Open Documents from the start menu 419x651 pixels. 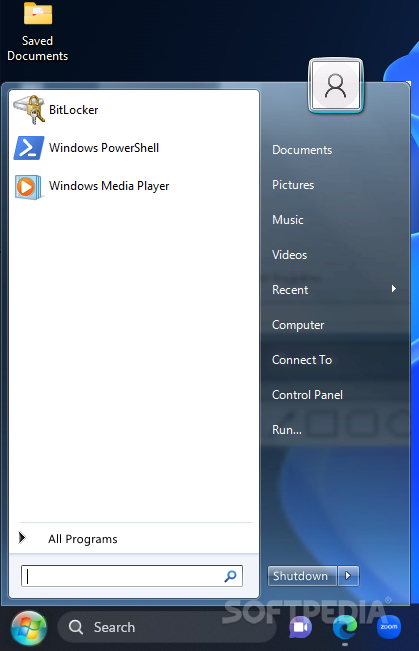(302, 150)
